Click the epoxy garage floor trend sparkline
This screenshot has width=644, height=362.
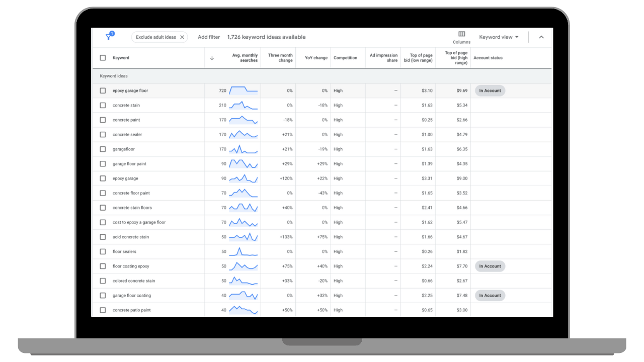coord(244,90)
